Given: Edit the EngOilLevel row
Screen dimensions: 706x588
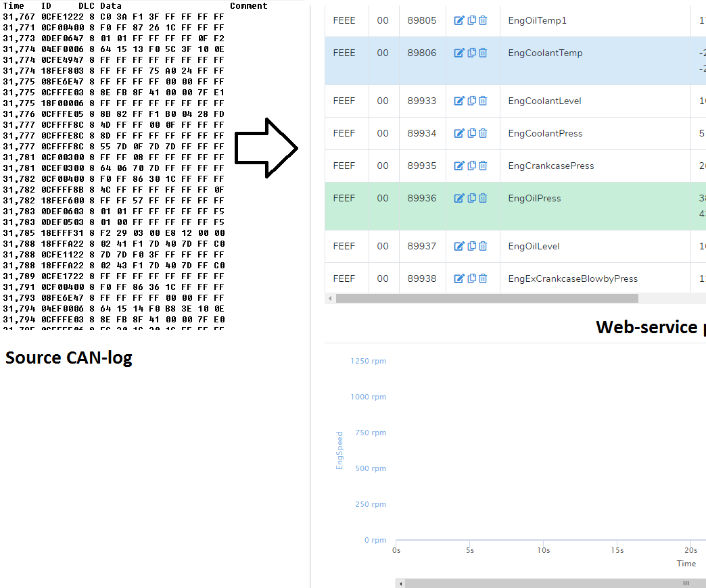Looking at the screenshot, I should pos(459,246).
